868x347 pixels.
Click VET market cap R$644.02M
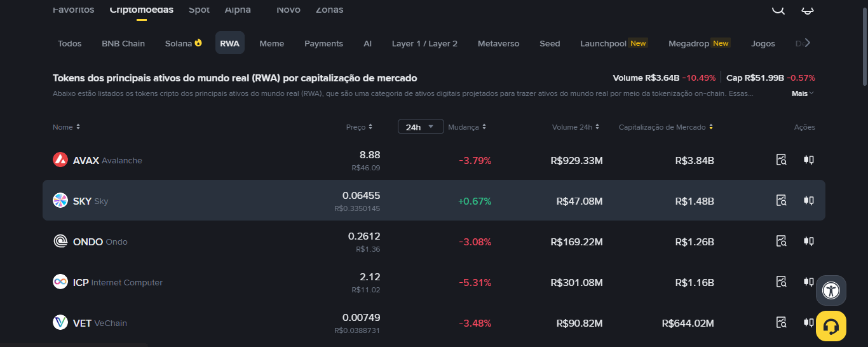[688, 323]
